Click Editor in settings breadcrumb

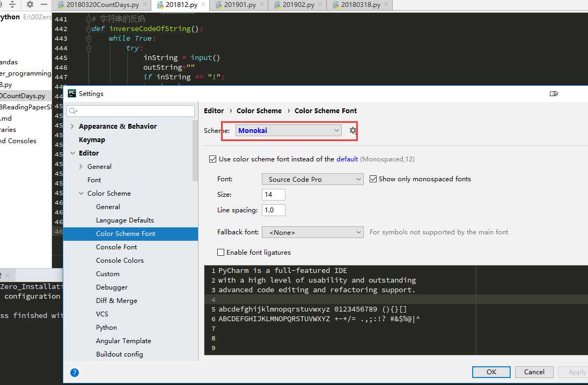[214, 110]
